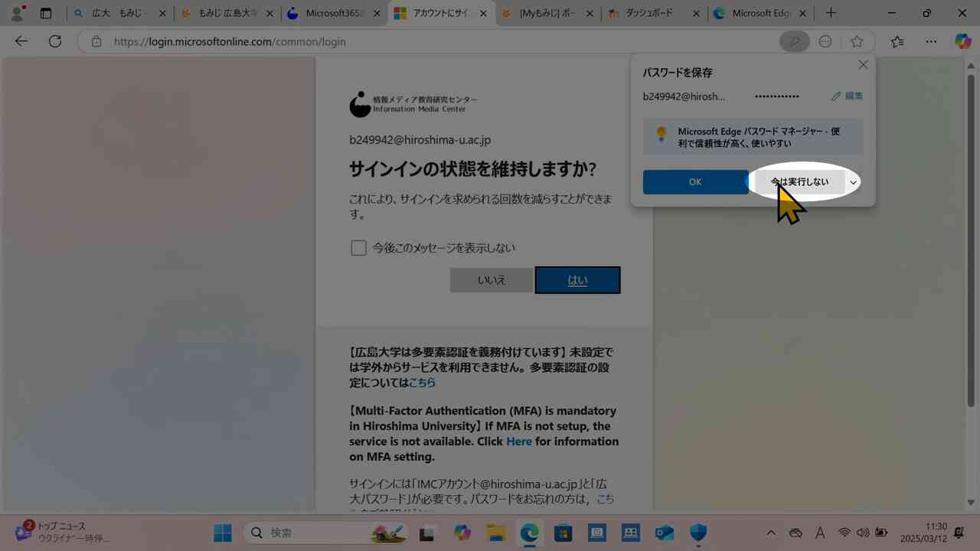Go back using the browser back arrow

21,41
